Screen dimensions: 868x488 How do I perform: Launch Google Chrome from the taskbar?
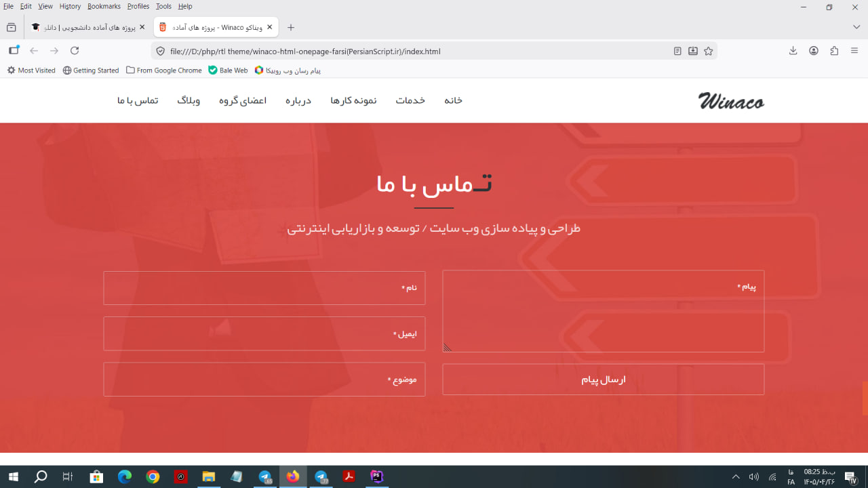point(153,476)
